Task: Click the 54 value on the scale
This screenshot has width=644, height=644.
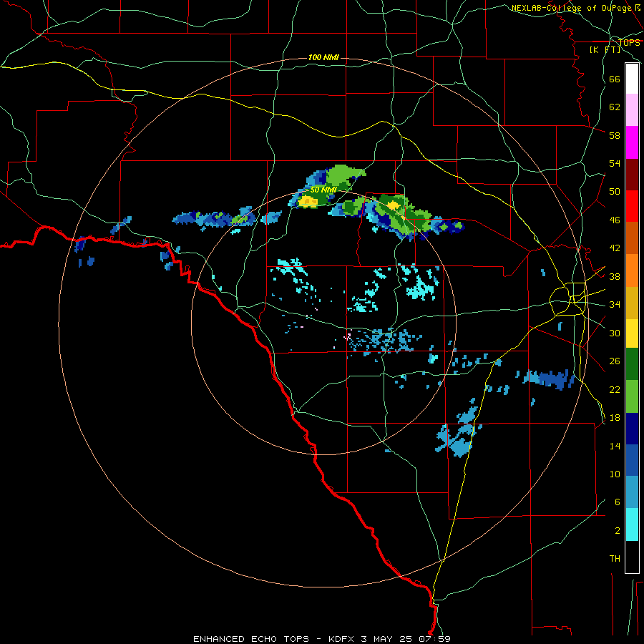Action: (x=615, y=163)
